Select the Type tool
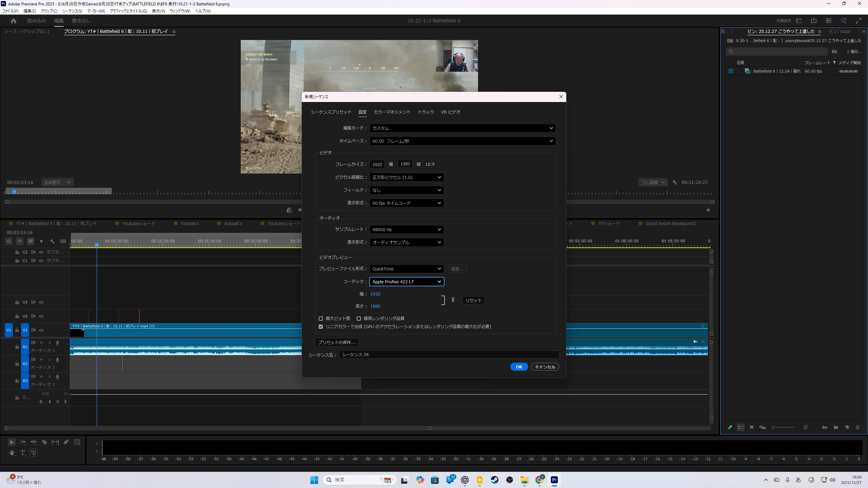Screen dimensions: 868x488 pos(23,453)
